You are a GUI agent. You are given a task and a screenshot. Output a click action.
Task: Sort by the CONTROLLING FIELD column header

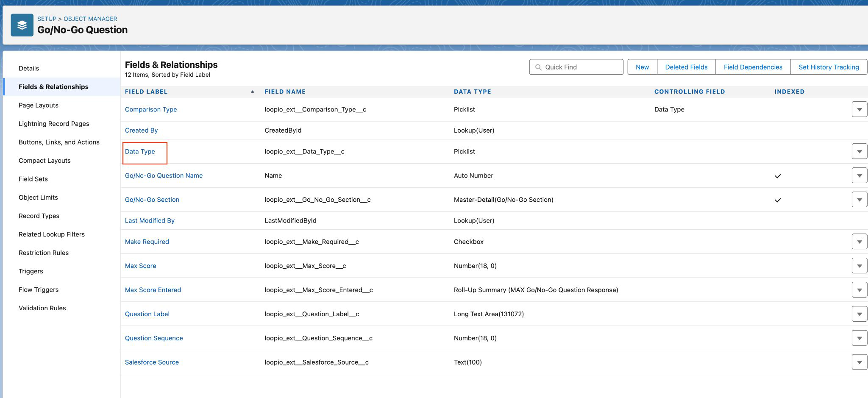pos(690,92)
